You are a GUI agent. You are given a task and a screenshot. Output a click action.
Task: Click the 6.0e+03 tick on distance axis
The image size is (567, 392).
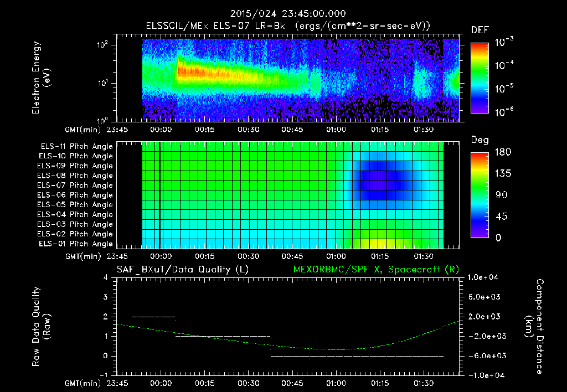pyautogui.click(x=483, y=297)
